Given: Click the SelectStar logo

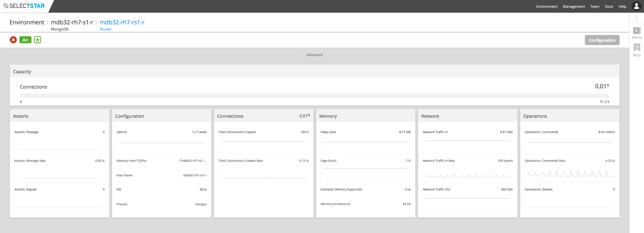Looking at the screenshot, I should click(24, 6).
